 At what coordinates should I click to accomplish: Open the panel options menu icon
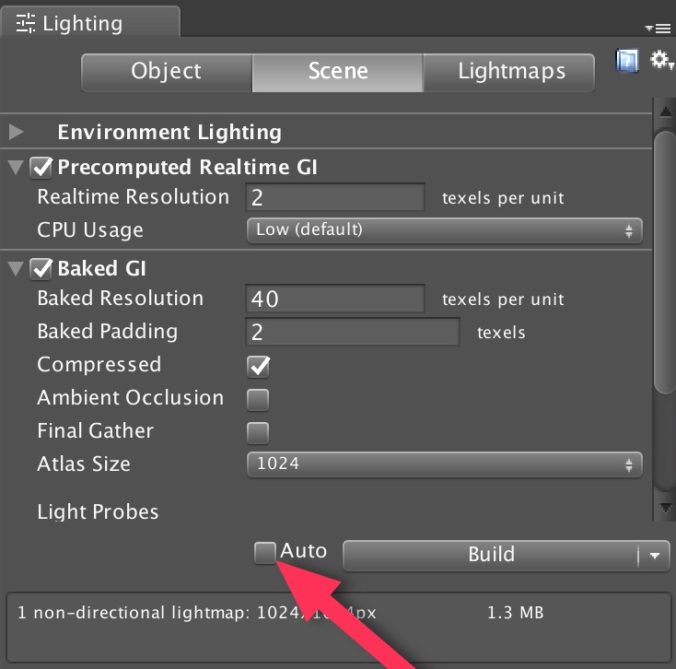pos(658,28)
